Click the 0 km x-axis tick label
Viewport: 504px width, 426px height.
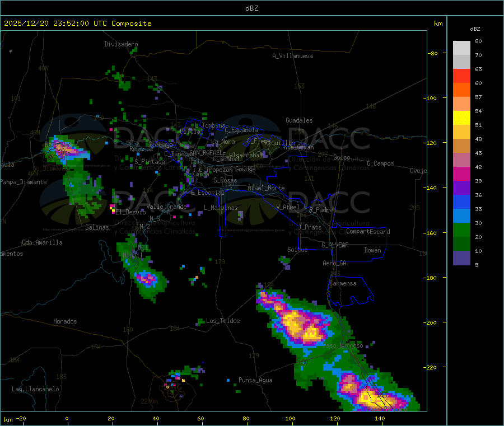(67, 418)
